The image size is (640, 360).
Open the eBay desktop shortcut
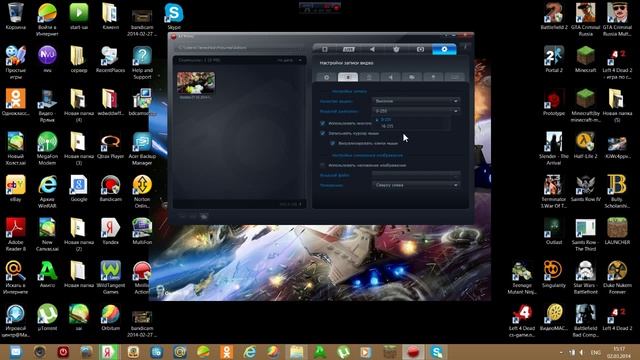pos(16,188)
